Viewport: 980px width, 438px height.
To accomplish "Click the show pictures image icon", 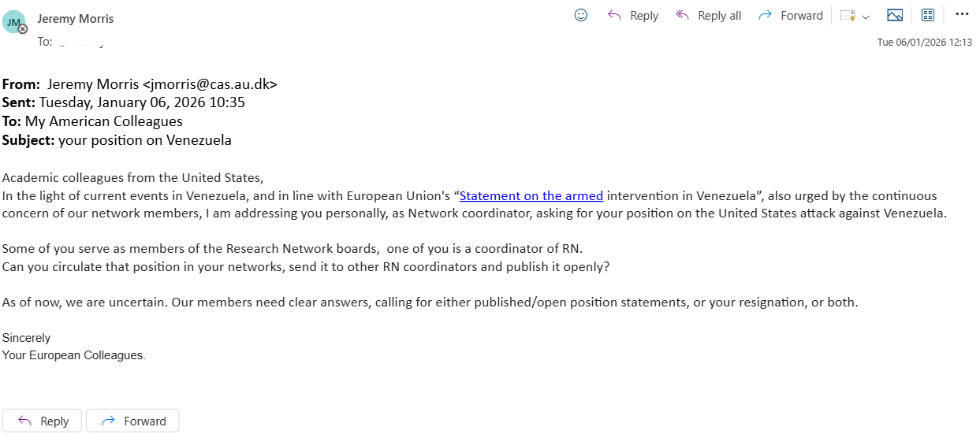I will (x=895, y=15).
